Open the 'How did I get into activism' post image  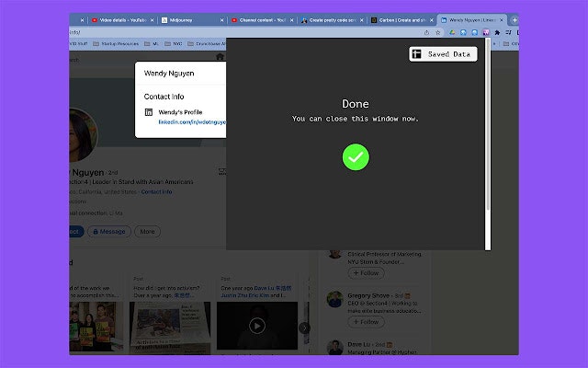coord(170,328)
